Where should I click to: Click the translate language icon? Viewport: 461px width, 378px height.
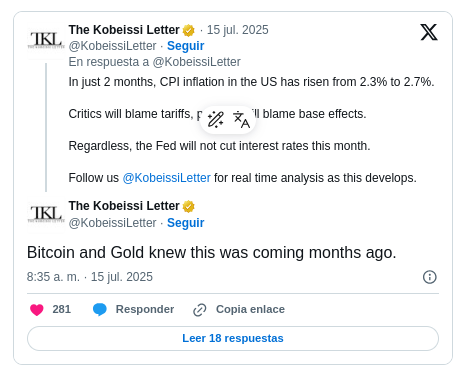pos(241,120)
